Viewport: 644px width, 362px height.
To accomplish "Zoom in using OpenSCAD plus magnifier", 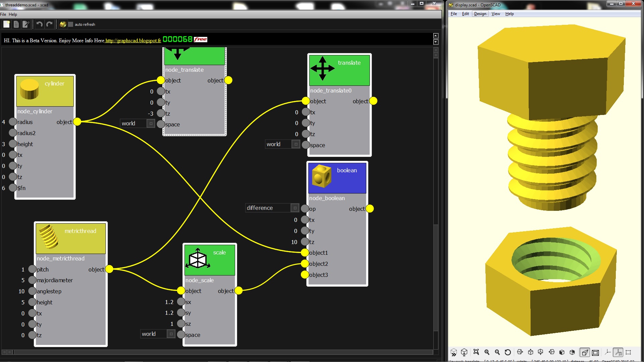I will pyautogui.click(x=487, y=352).
